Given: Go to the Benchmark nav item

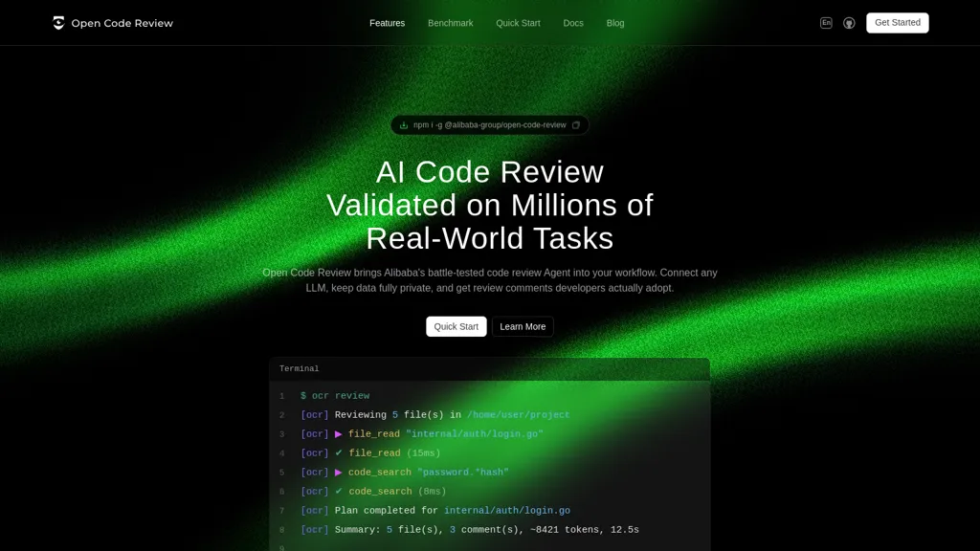Looking at the screenshot, I should (x=450, y=23).
